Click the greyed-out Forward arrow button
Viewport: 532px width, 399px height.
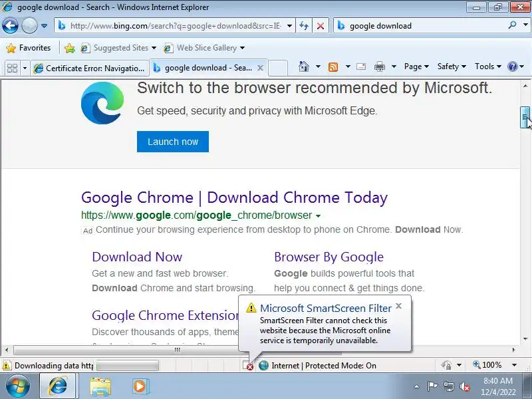pyautogui.click(x=29, y=26)
